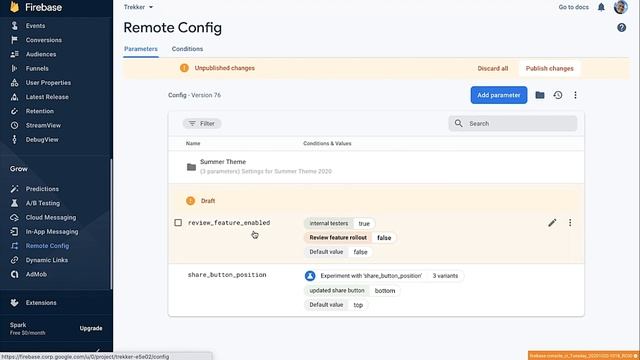Click the create group folder icon
This screenshot has height=360, width=640.
point(540,95)
